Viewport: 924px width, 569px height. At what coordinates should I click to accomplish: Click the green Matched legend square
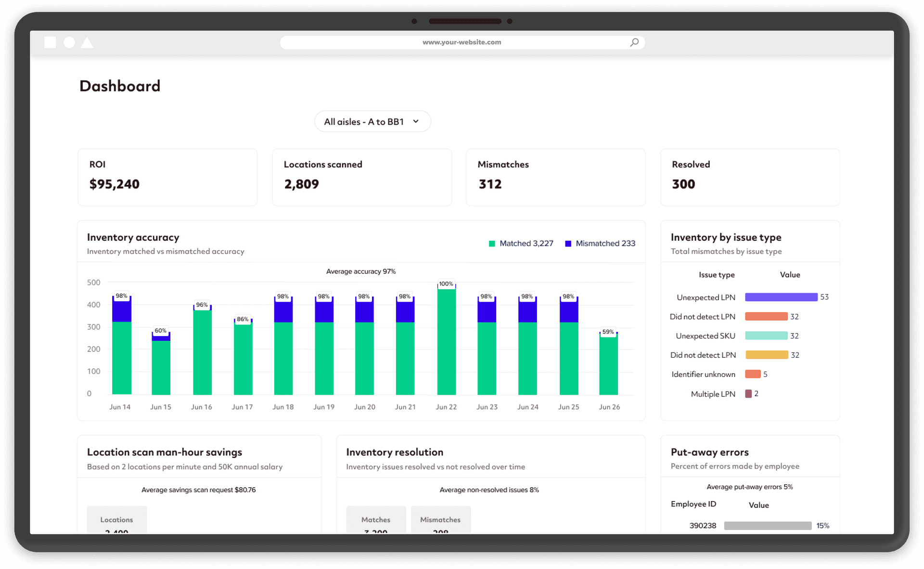pyautogui.click(x=492, y=244)
